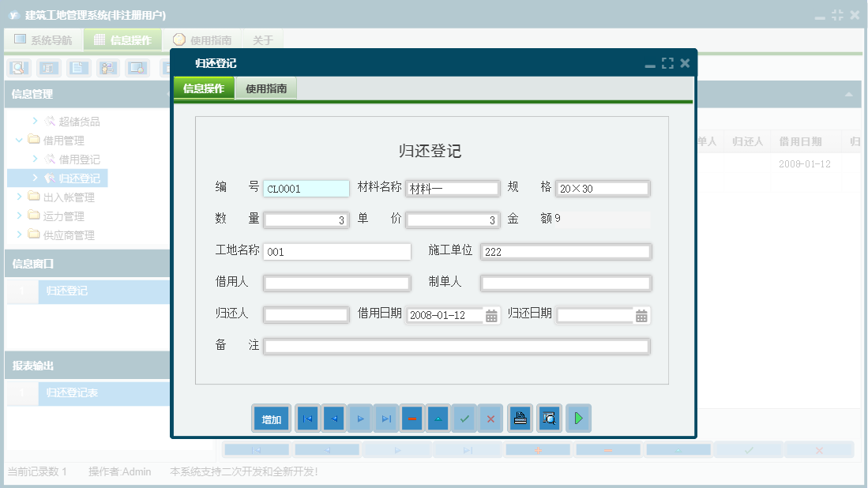Click the last-record navigation icon
The width and height of the screenshot is (868, 488).
click(x=386, y=419)
